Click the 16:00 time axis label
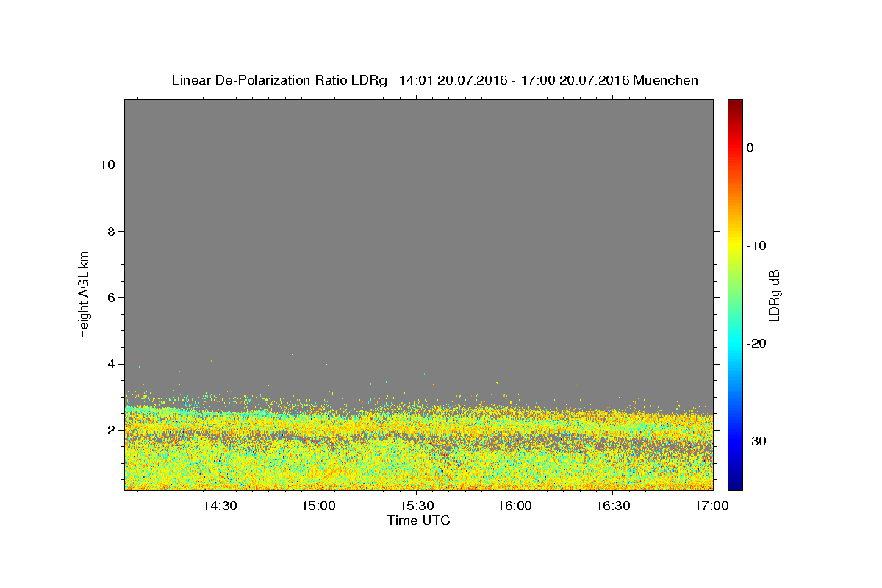This screenshot has width=882, height=588. [515, 506]
